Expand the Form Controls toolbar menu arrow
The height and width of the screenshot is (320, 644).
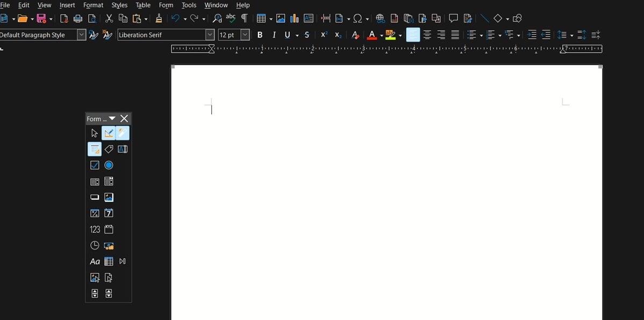[x=112, y=119]
